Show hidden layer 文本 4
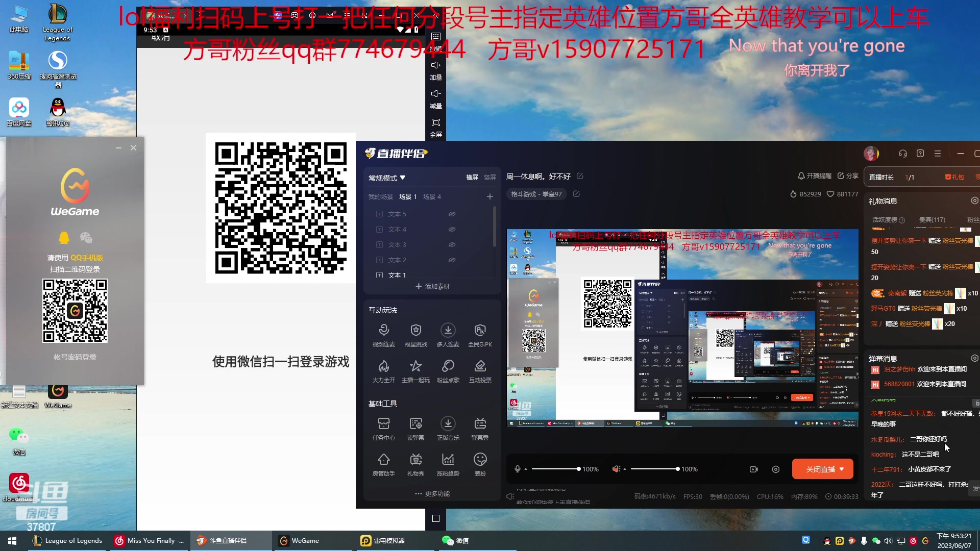The width and height of the screenshot is (980, 551). pyautogui.click(x=452, y=230)
